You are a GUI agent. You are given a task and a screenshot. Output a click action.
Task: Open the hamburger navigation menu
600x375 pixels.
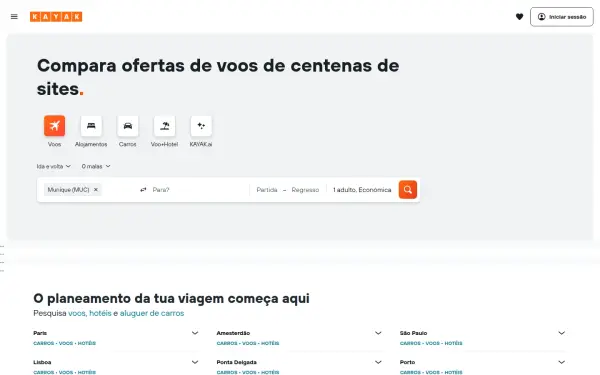pos(14,16)
